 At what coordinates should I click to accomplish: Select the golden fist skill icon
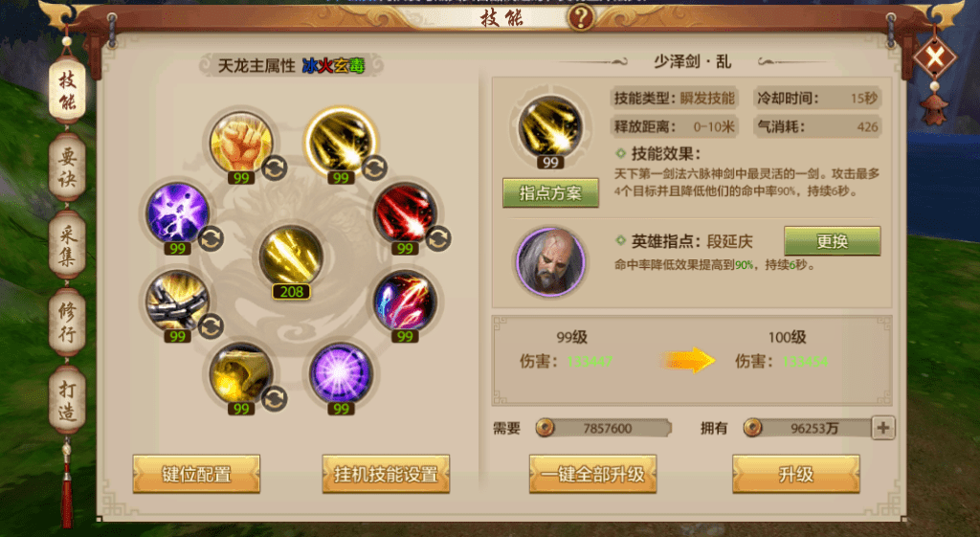click(240, 143)
